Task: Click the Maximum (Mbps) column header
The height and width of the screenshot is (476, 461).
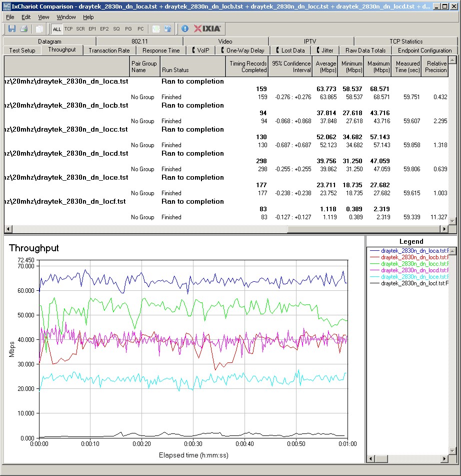Action: point(378,67)
